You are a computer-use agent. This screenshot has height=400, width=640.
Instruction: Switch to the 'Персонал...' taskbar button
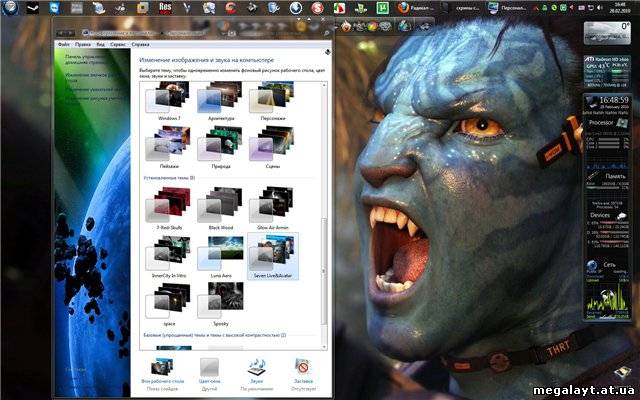coord(508,8)
